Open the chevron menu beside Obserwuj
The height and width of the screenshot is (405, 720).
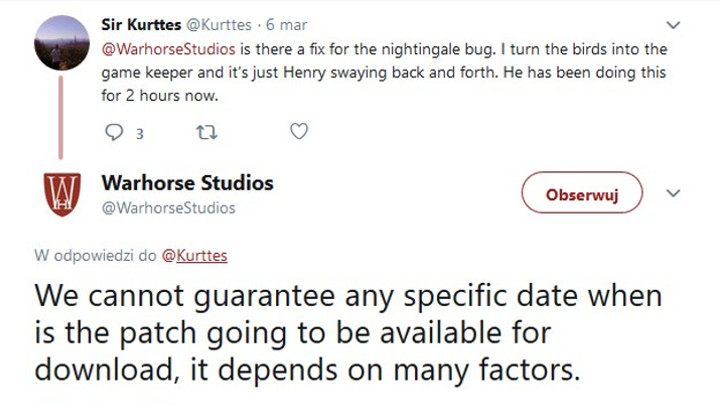(x=673, y=193)
